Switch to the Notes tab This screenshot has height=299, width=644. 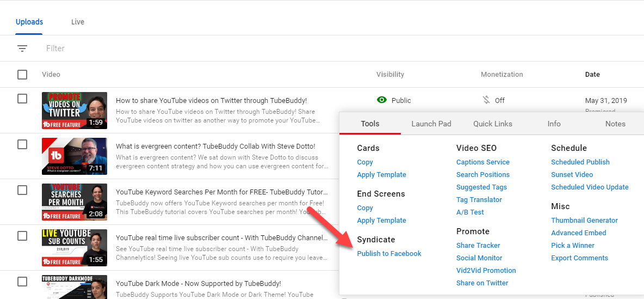tap(615, 124)
